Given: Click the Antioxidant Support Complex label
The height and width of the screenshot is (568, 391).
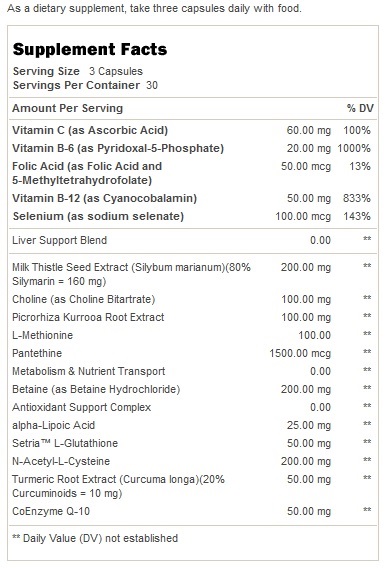Looking at the screenshot, I should 82,407.
